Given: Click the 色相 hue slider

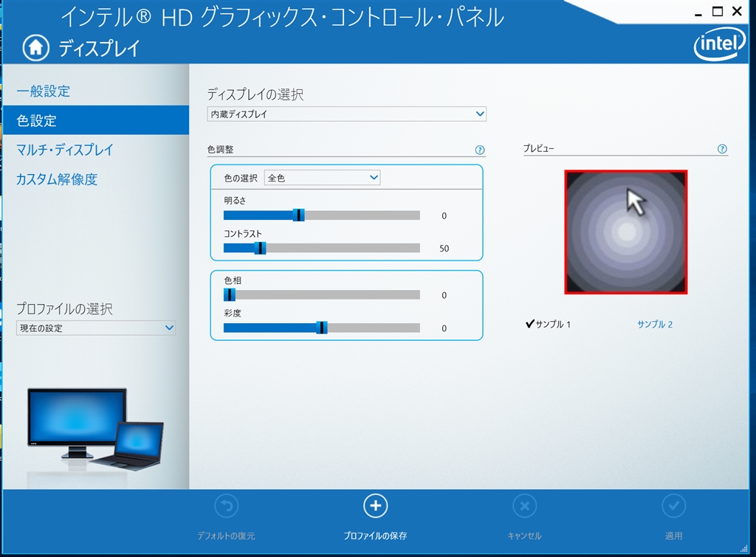Looking at the screenshot, I should [x=322, y=295].
